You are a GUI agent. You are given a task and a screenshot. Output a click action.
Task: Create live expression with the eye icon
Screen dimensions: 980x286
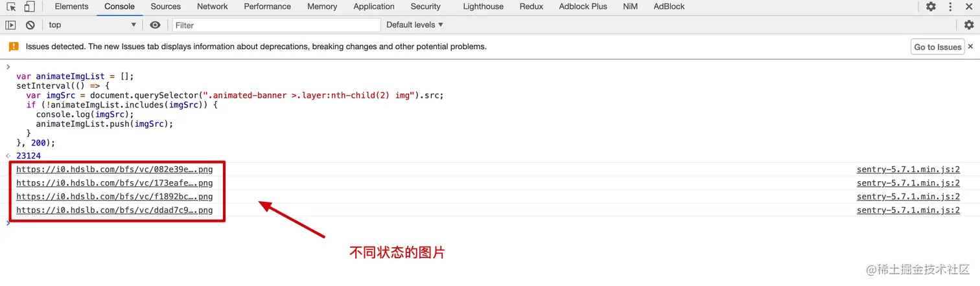coord(155,25)
